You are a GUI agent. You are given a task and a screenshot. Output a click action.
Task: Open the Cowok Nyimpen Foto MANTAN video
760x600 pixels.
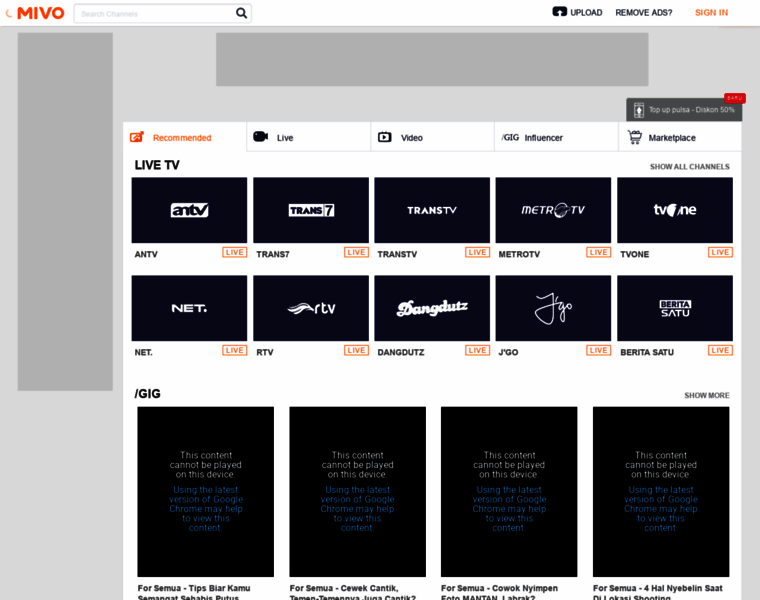tap(509, 491)
